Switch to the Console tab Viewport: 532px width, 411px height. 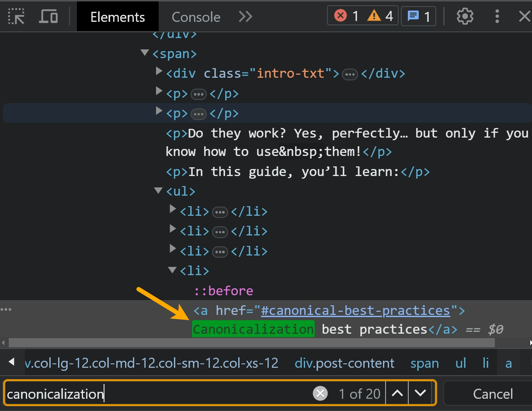click(x=196, y=17)
